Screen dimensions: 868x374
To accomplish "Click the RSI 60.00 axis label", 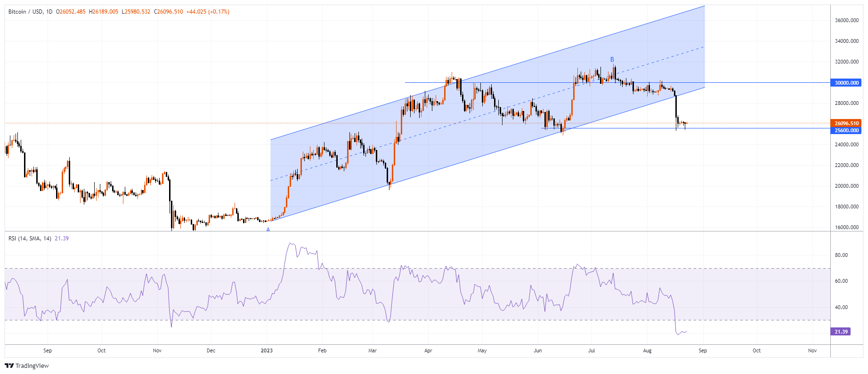I will [841, 281].
